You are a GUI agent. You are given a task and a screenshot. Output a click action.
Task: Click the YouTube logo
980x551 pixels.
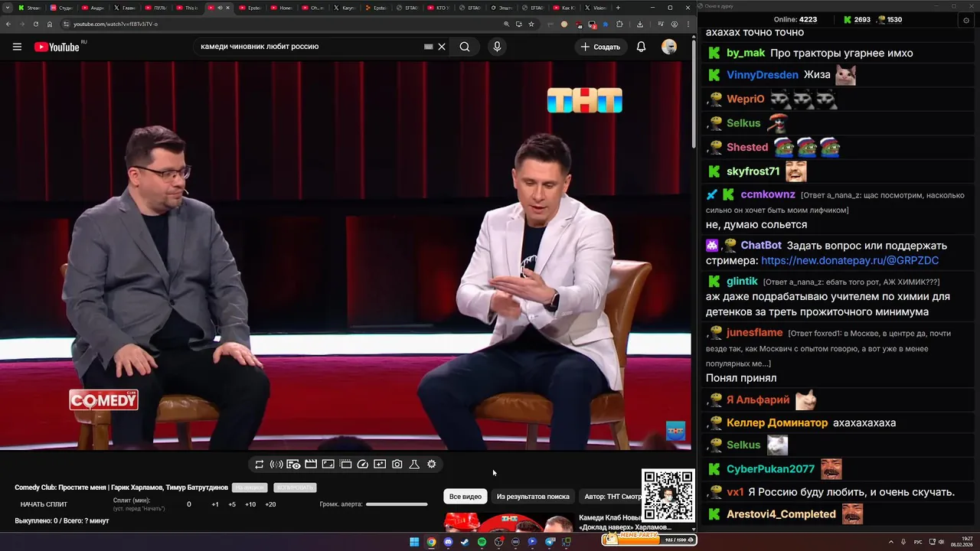click(57, 47)
